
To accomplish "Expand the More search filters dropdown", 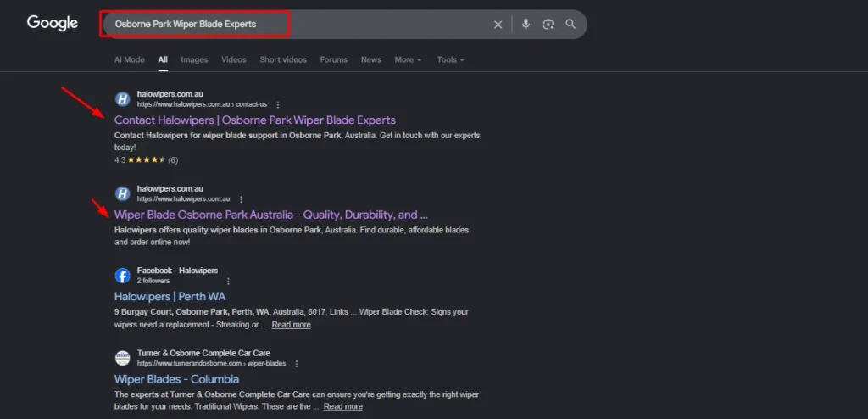I will (x=407, y=60).
